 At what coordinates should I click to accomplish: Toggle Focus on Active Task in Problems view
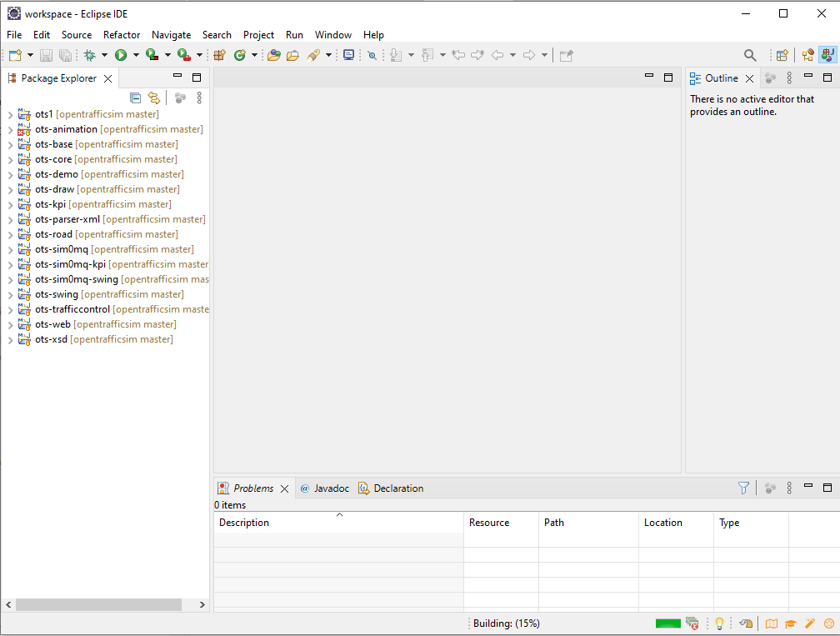(770, 488)
